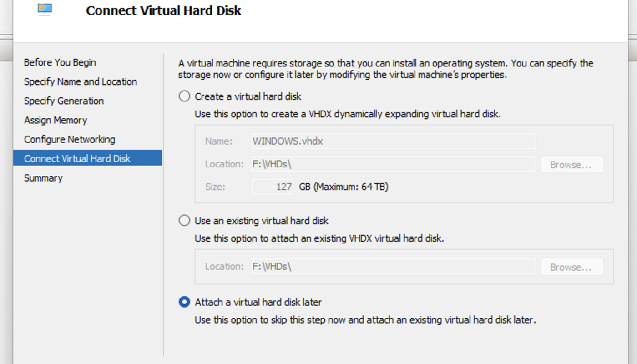Go to the Summary step
The height and width of the screenshot is (364, 637).
click(x=43, y=178)
